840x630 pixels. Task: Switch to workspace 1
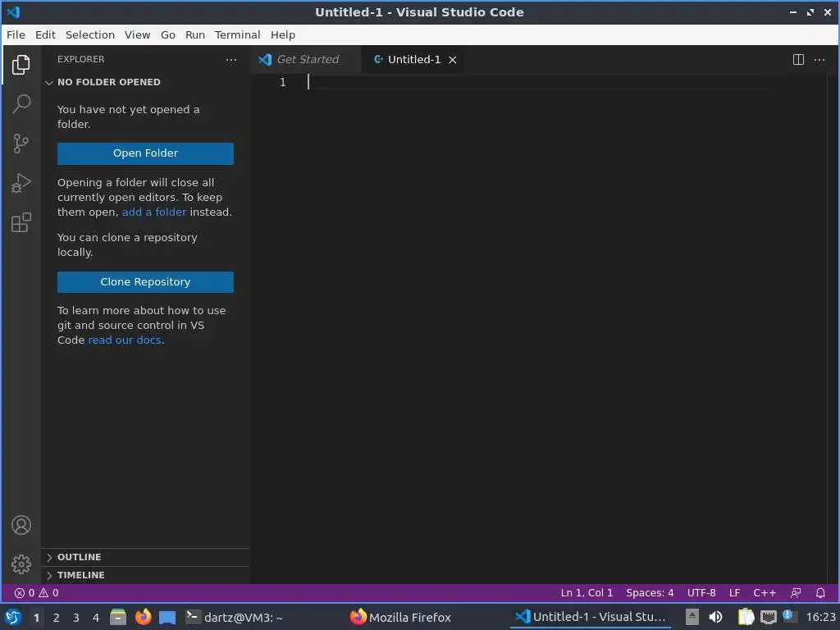click(36, 618)
